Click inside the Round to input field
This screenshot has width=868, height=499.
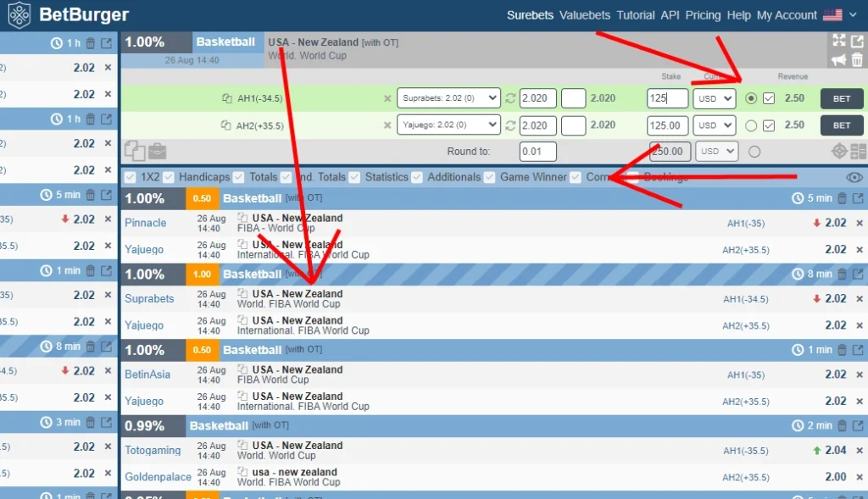click(x=537, y=151)
